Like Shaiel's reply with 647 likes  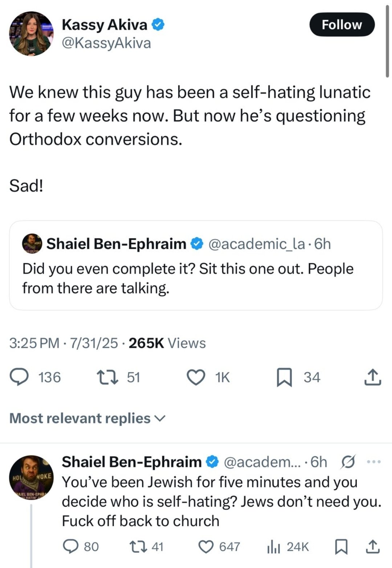coord(207,546)
